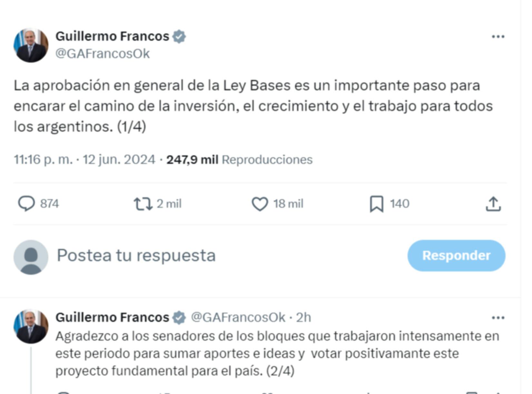Click verified badge on the (2/4) reply tweet
532x394 pixels.
(179, 318)
